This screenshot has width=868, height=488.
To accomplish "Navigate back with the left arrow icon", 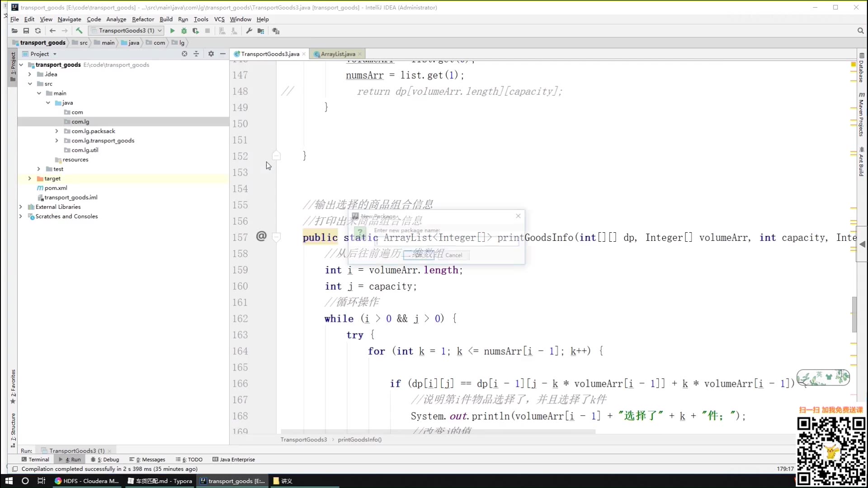I will tap(52, 31).
